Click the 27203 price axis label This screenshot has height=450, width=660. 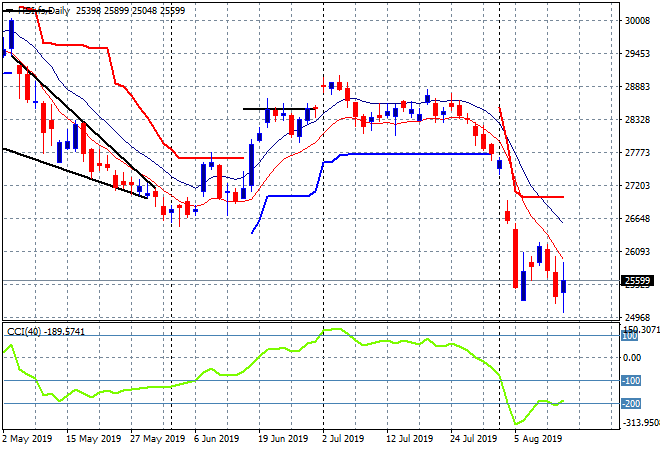point(637,186)
